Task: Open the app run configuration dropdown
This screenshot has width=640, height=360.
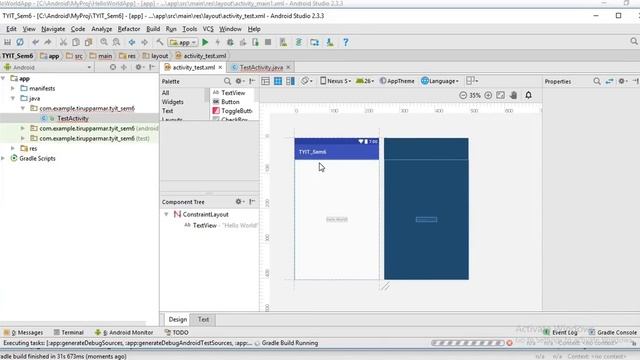Action: [x=183, y=42]
